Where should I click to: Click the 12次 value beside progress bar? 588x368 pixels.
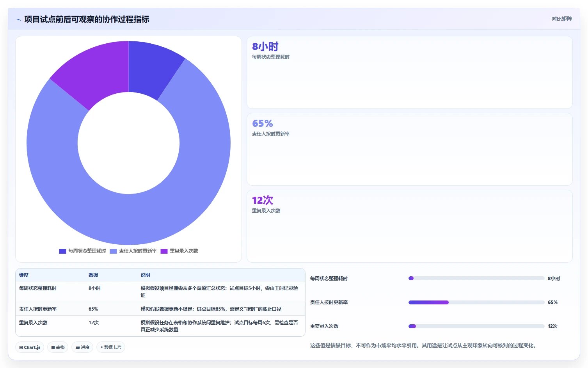553,326
